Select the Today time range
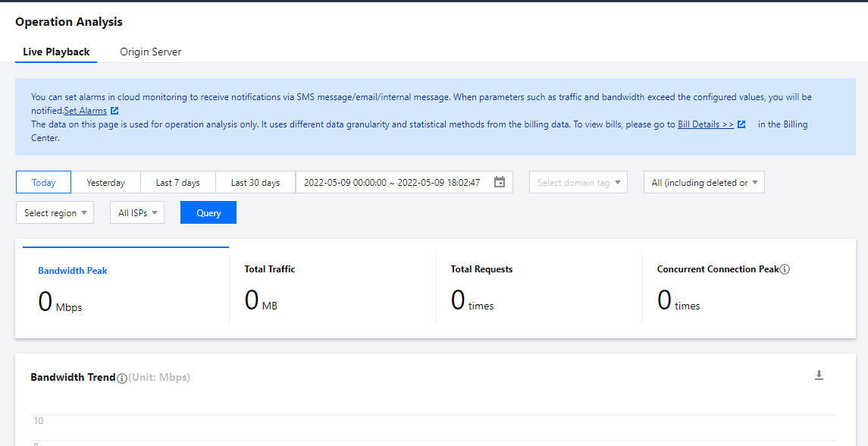868x446 pixels. click(x=43, y=182)
